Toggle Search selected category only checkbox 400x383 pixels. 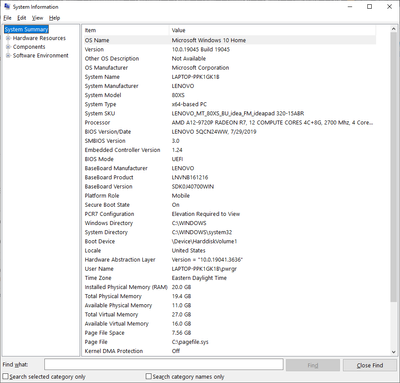coord(6,376)
